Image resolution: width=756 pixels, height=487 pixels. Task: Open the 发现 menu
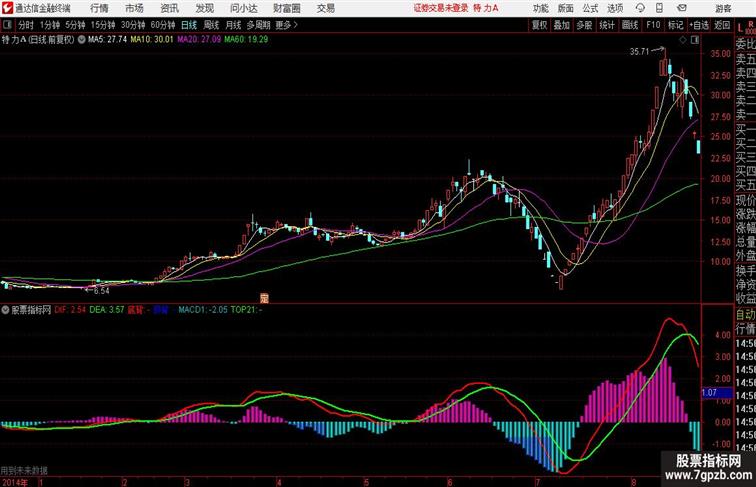204,8
